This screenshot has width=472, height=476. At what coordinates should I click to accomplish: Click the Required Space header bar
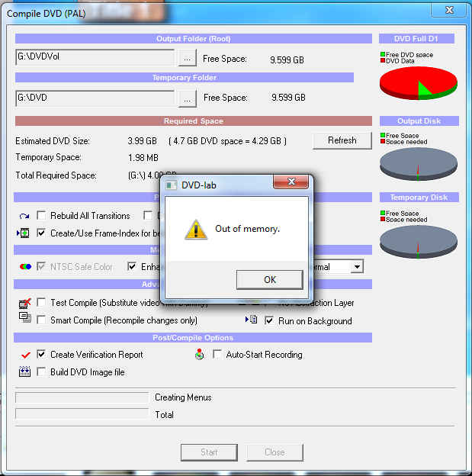[194, 121]
